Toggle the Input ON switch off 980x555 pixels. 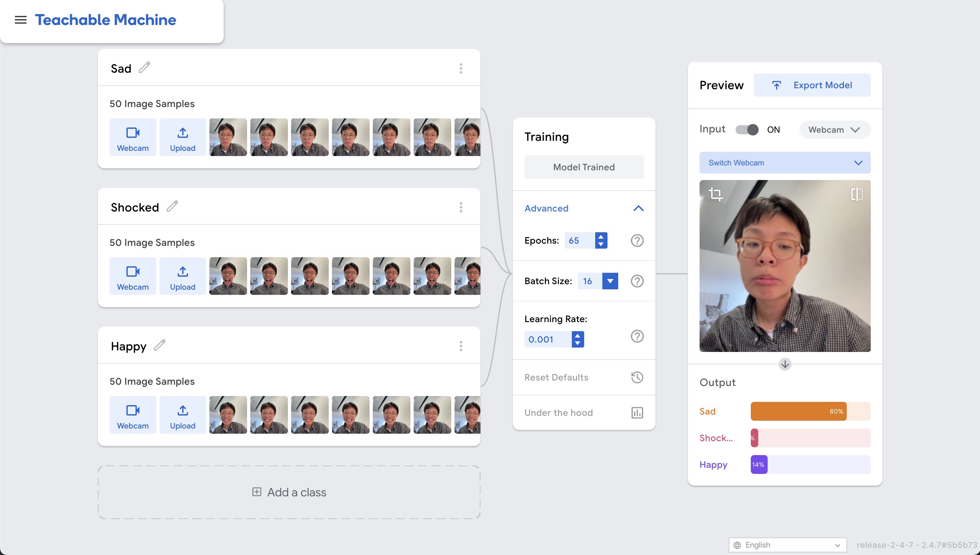(x=747, y=130)
